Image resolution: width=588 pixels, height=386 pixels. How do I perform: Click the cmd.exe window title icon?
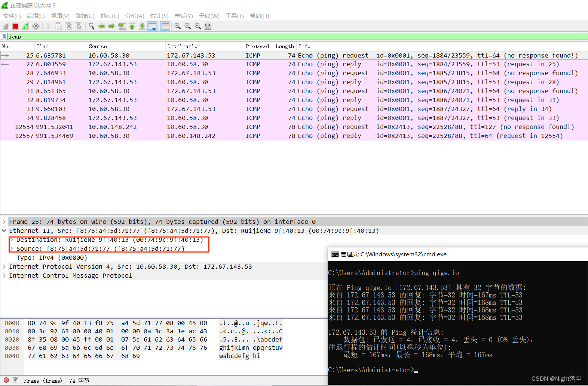[x=335, y=254]
